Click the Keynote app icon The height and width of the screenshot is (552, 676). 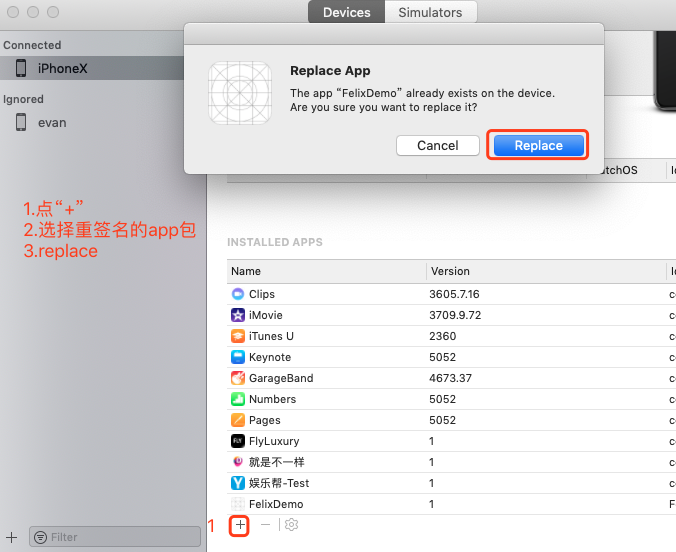tap(238, 357)
